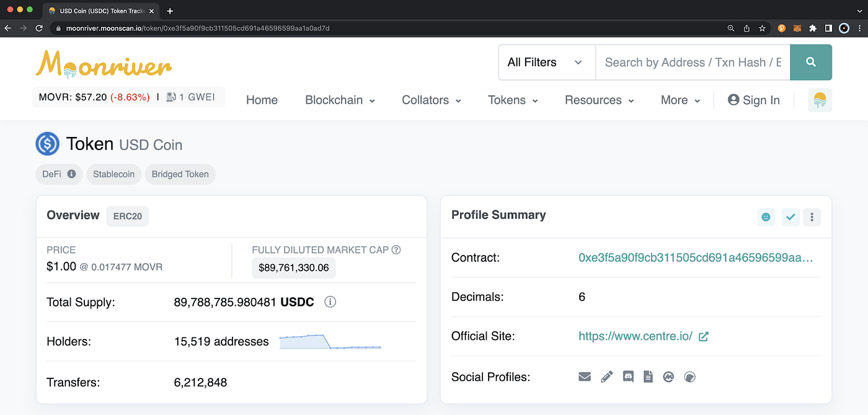Click the Sign In button

[x=754, y=100]
